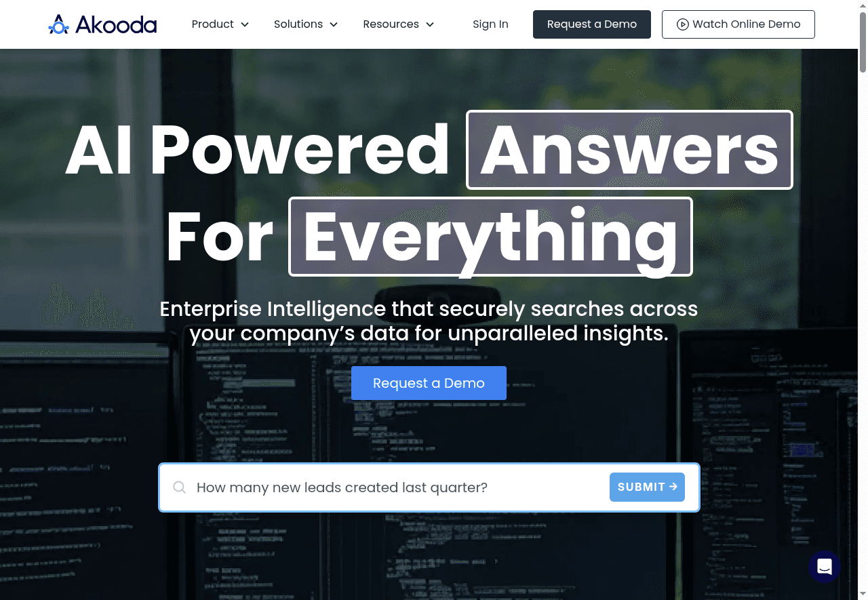Open the Solutions menu

point(298,24)
